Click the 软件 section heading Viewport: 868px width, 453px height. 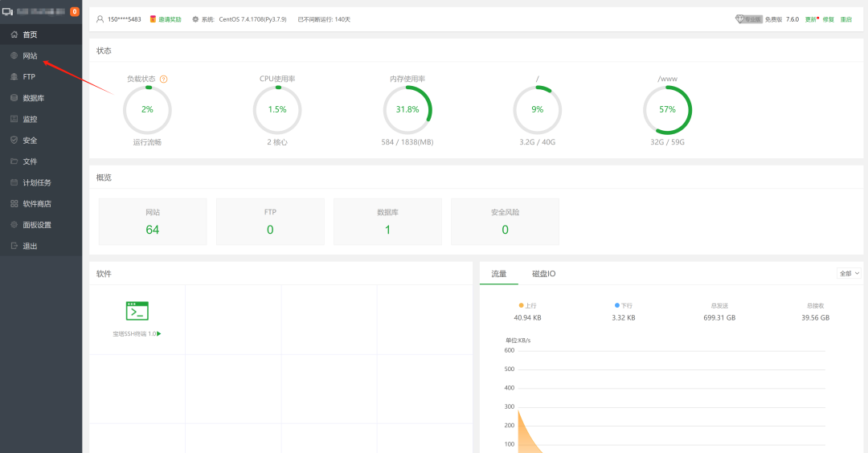coord(104,274)
